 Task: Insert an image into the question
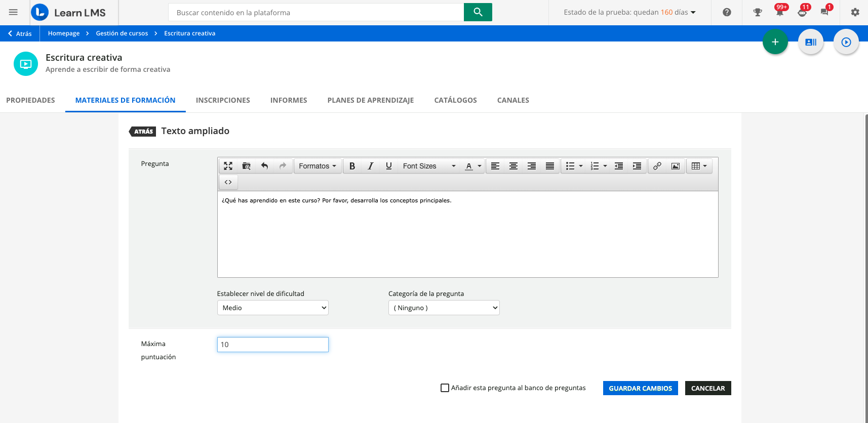676,166
